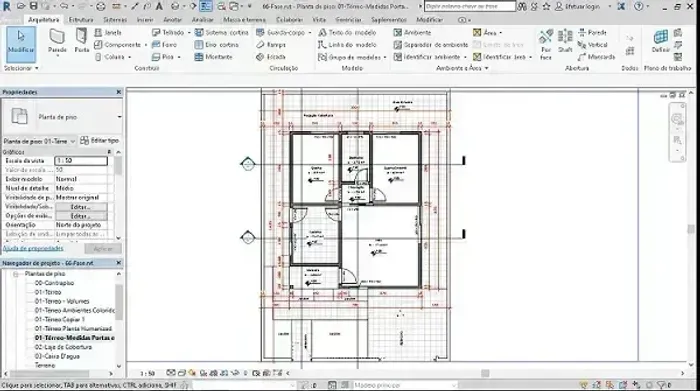The image size is (700, 391).
Task: Select the Modificar tool
Action: [21, 44]
